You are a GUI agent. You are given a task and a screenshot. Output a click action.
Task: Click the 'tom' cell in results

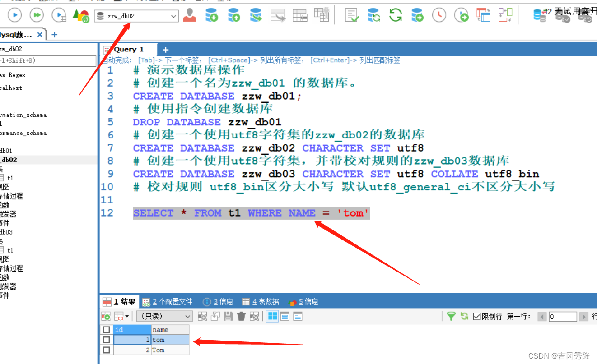(x=170, y=340)
